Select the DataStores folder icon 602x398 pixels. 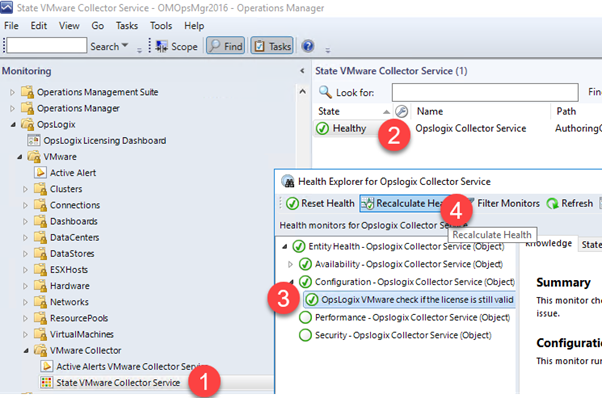[40, 253]
